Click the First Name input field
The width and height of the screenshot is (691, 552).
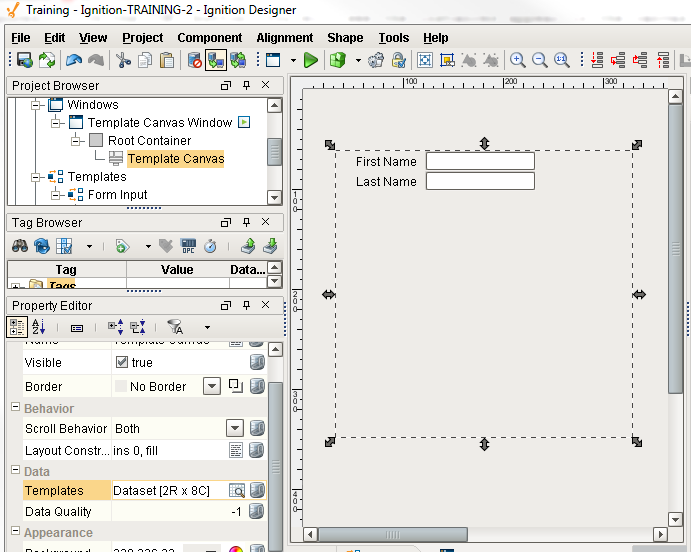480,161
